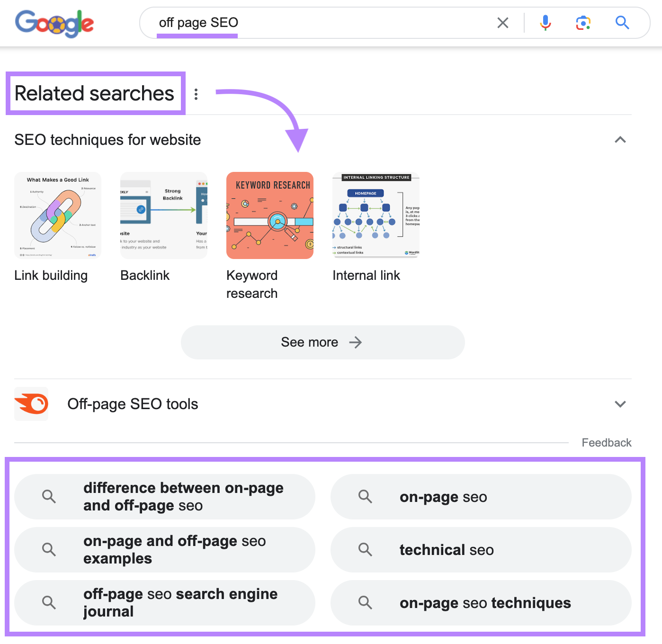Click the magnifier icon beside technical seo
The height and width of the screenshot is (644, 662).
[365, 549]
